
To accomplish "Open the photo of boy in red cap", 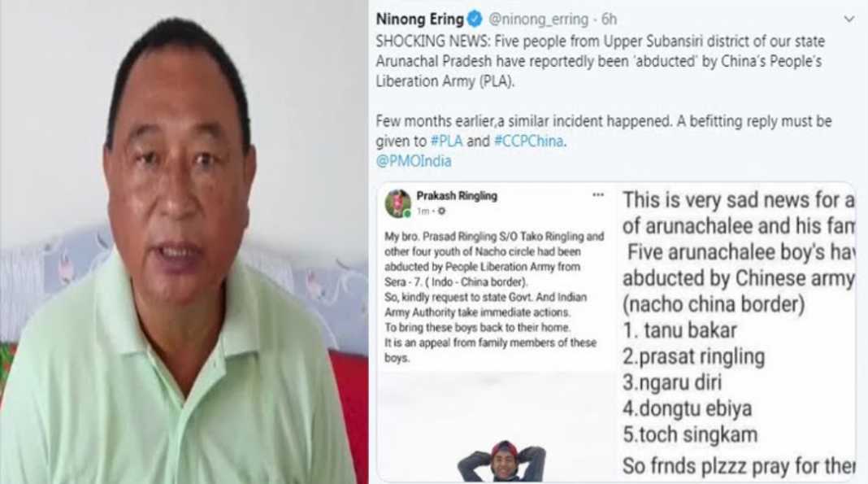I will point(502,460).
